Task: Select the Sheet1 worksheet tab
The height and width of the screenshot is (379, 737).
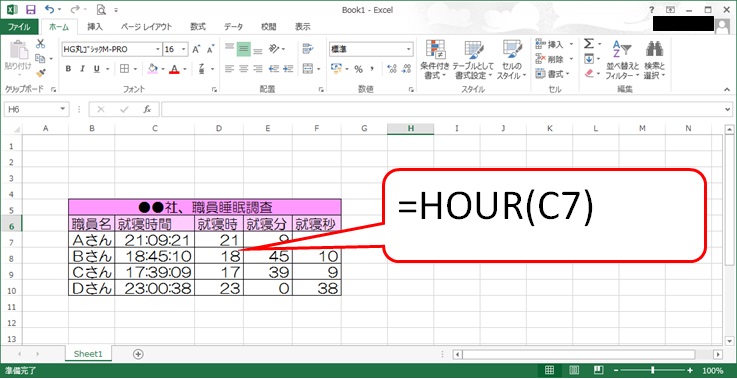Action: (88, 354)
